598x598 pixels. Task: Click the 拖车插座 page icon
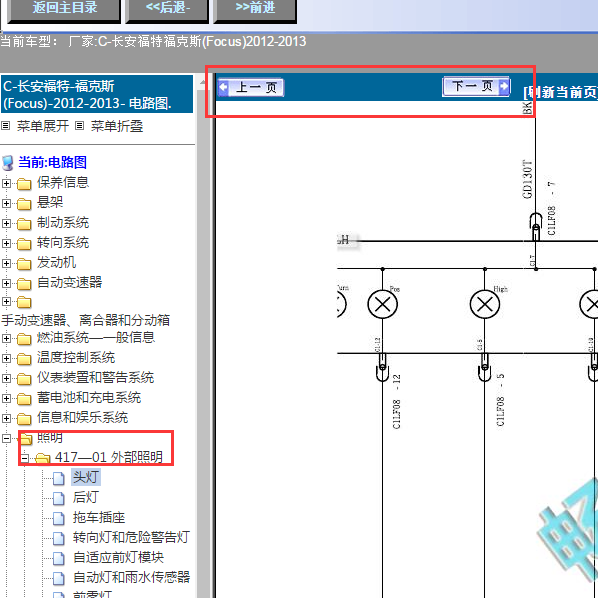[58, 518]
